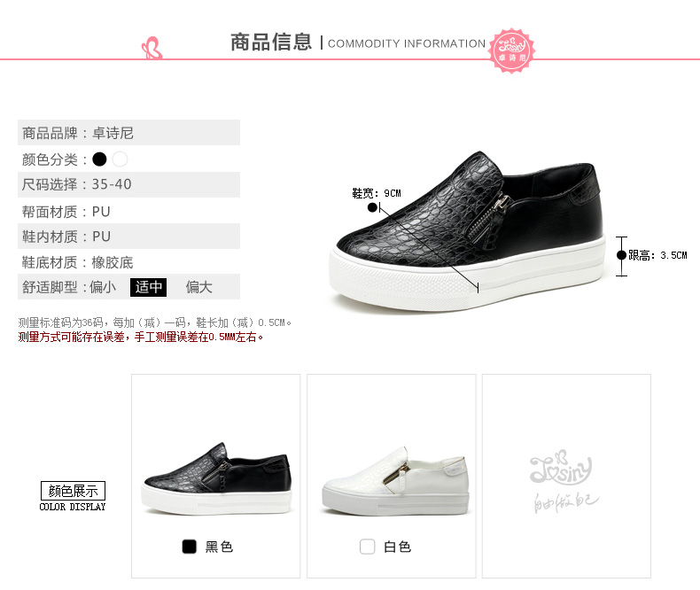Click the Josiny pink badge seal
Screen dimensions: 700x590
pos(511,50)
